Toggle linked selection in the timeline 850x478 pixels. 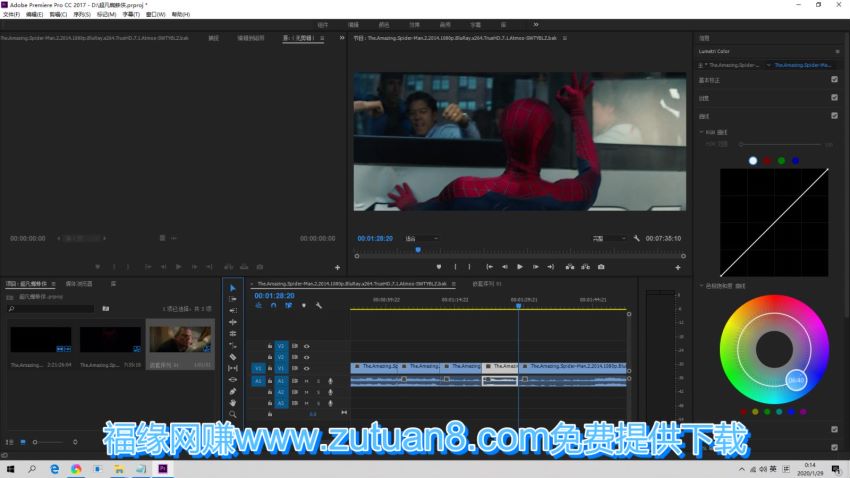(288, 306)
